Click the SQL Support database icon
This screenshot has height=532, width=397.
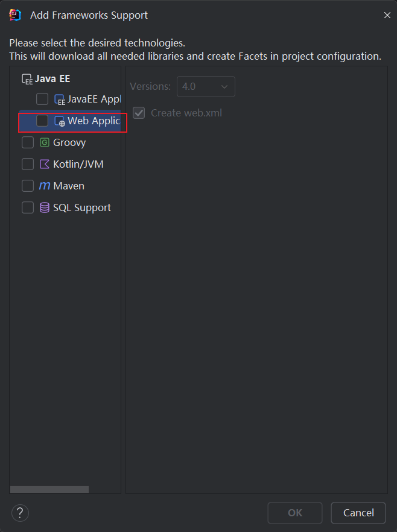click(x=45, y=207)
